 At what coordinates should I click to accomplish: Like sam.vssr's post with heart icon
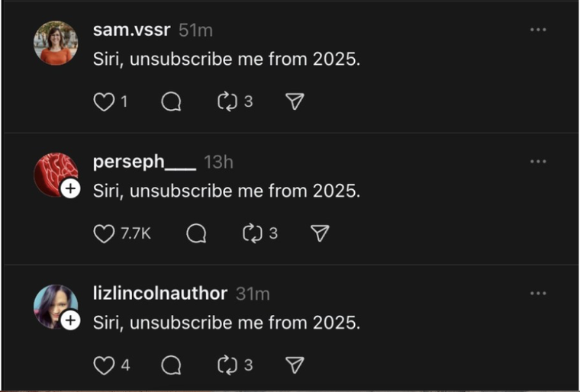point(104,101)
